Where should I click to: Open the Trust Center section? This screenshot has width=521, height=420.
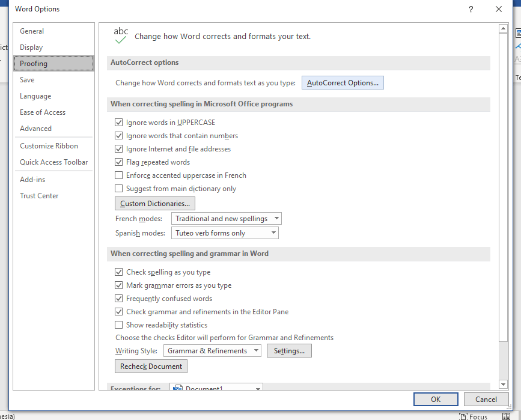pyautogui.click(x=39, y=196)
